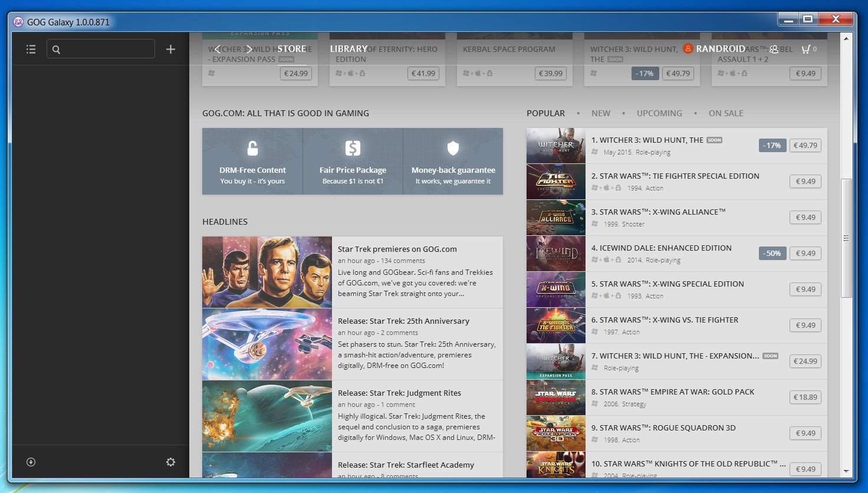
Task: Show the UPCOMING games list
Action: [659, 113]
